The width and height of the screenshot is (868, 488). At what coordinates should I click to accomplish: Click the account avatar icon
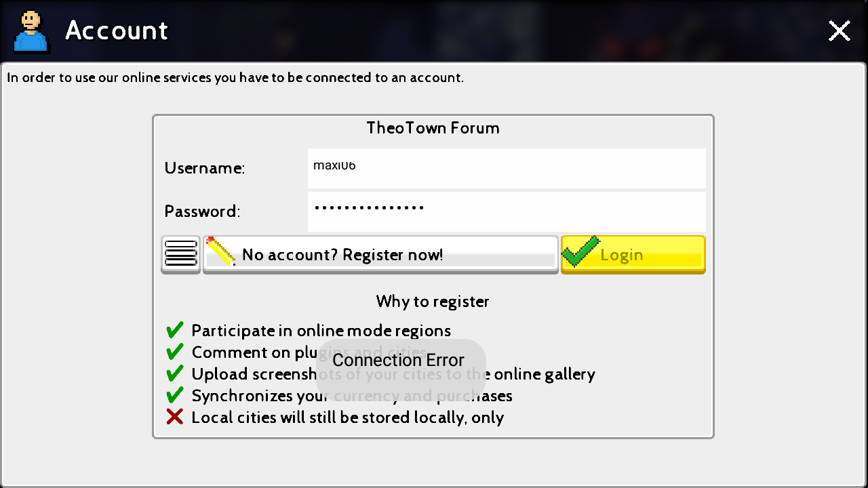[x=31, y=31]
